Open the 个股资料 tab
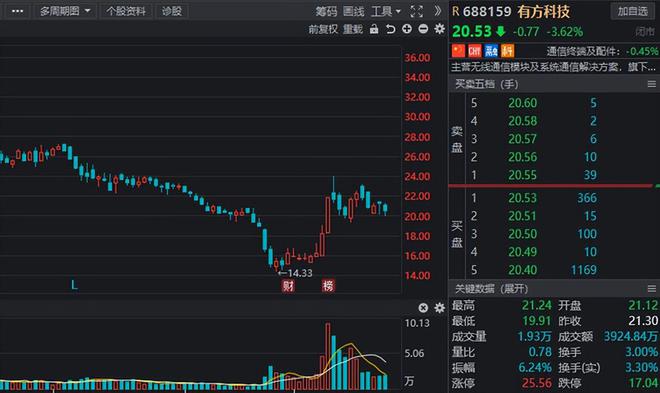Viewport: 660px width, 393px height. (x=126, y=11)
